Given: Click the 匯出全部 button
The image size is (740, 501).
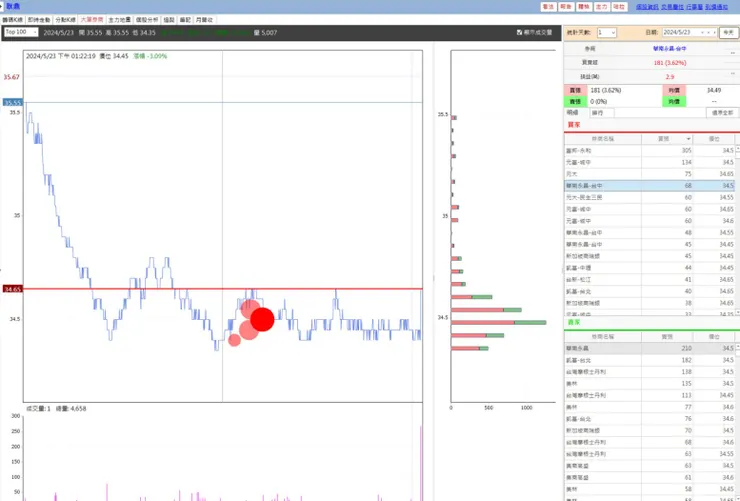Looking at the screenshot, I should [x=722, y=113].
